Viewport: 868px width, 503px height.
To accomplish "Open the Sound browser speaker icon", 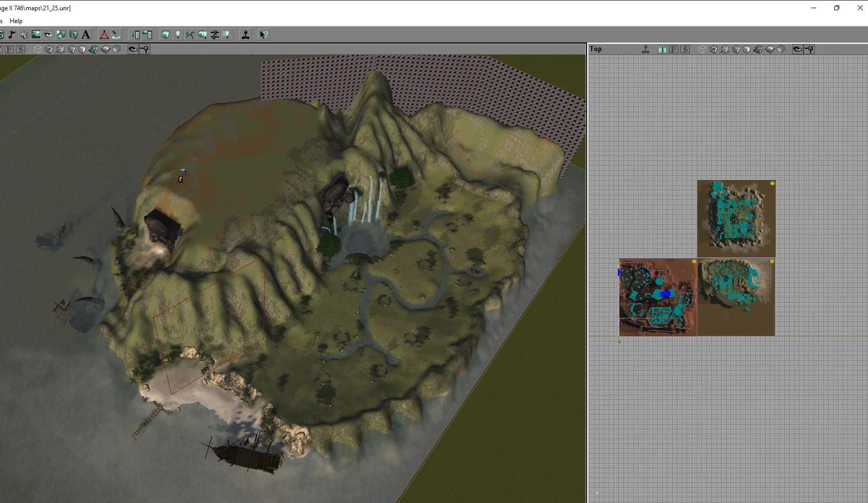I will pyautogui.click(x=24, y=35).
